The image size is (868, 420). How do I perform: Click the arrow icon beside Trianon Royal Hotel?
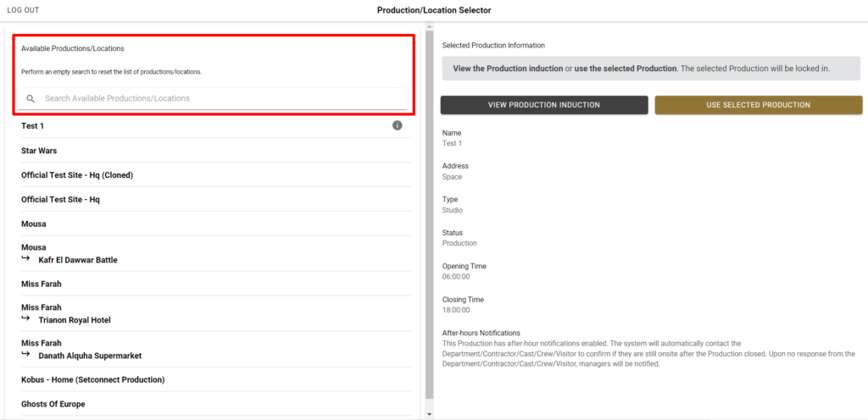point(25,318)
